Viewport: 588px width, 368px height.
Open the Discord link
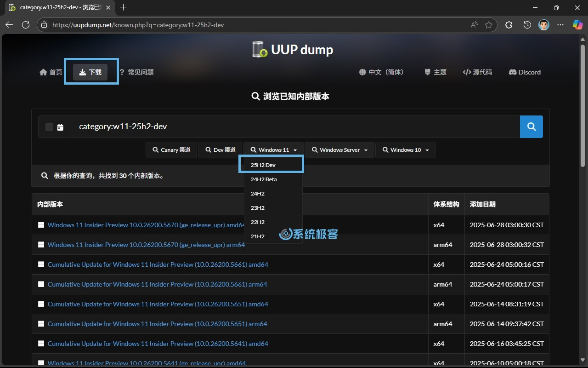click(525, 72)
